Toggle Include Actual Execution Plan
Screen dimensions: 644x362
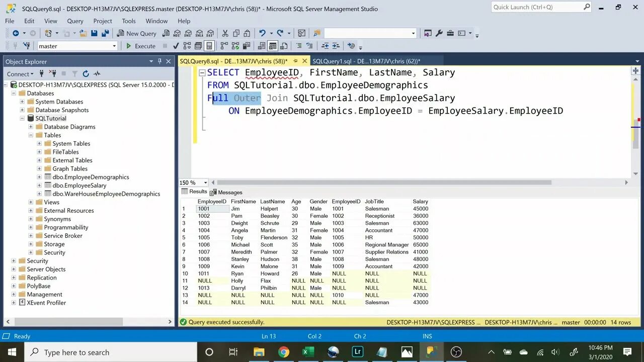click(x=223, y=46)
